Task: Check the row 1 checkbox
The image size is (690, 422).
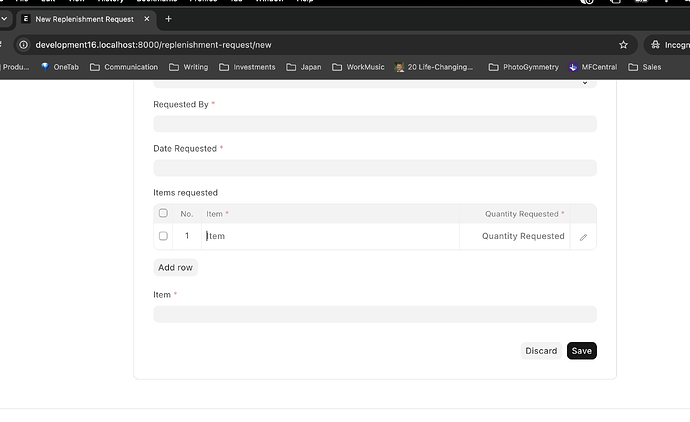Action: (x=163, y=236)
